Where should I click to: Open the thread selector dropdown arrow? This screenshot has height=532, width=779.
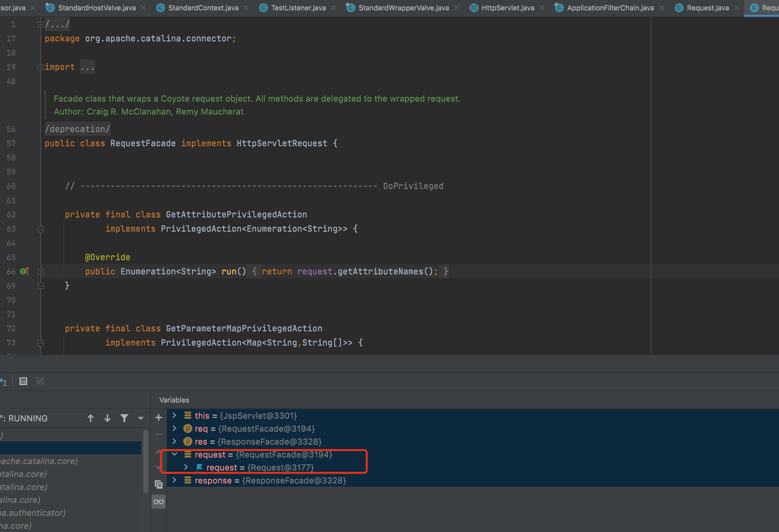click(x=141, y=418)
